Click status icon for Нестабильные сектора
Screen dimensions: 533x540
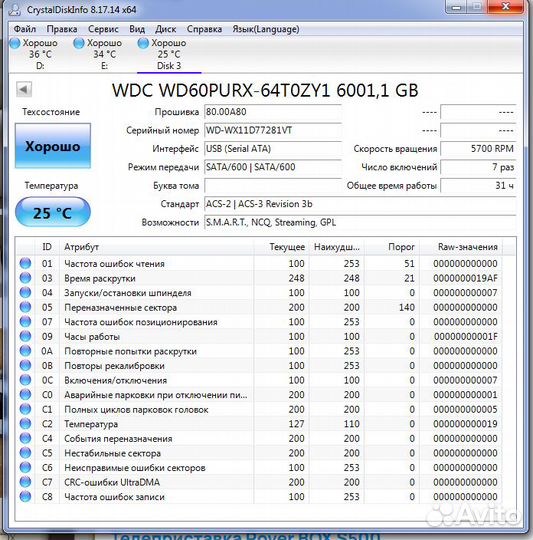pos(25,453)
